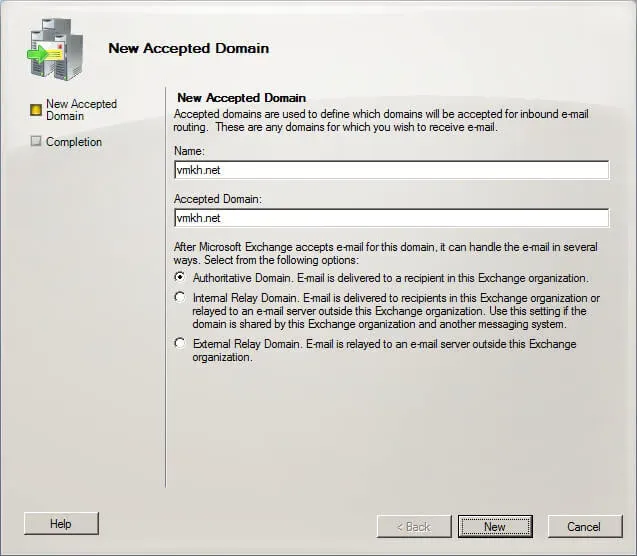Select the Internal Relay Domain radio option
This screenshot has width=637, height=556.
pos(180,297)
